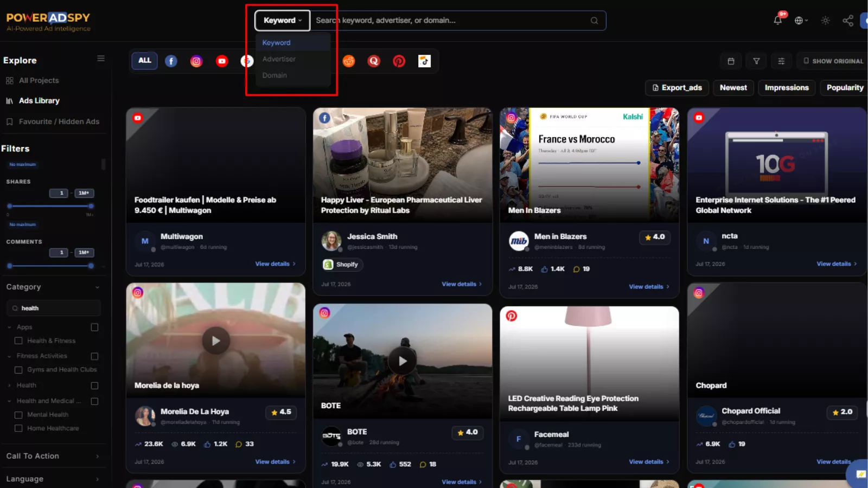This screenshot has width=868, height=488.
Task: Filter ads by Facebook icon
Action: point(171,61)
